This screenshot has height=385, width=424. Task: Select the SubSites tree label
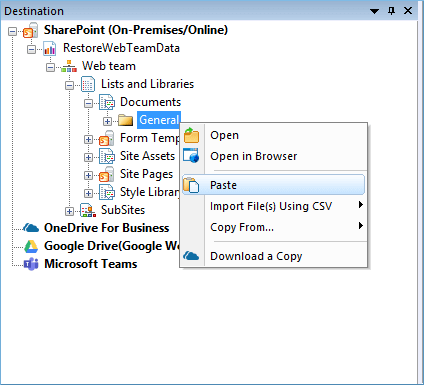(x=123, y=210)
